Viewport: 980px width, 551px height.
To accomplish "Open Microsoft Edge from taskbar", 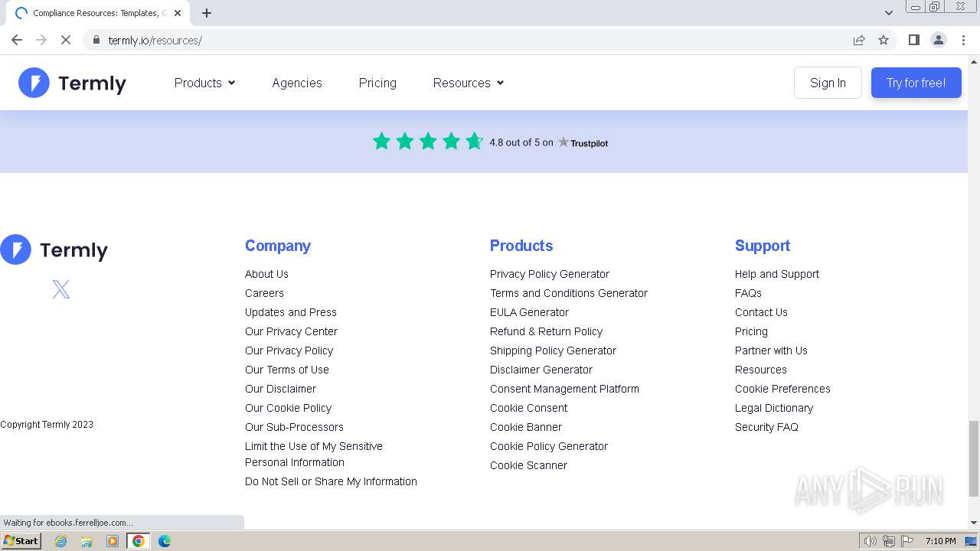I will click(164, 541).
